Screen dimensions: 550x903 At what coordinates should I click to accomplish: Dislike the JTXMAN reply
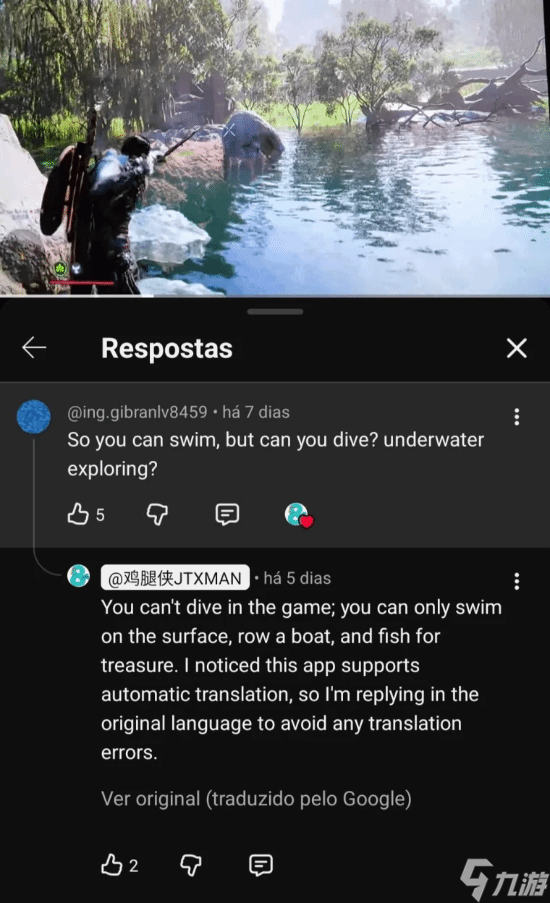tap(191, 865)
